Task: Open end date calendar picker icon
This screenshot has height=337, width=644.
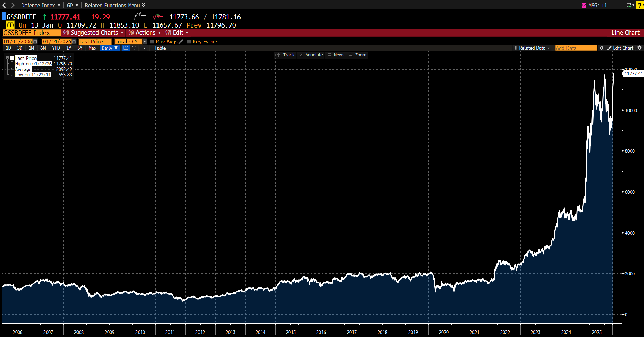Action: pyautogui.click(x=74, y=42)
